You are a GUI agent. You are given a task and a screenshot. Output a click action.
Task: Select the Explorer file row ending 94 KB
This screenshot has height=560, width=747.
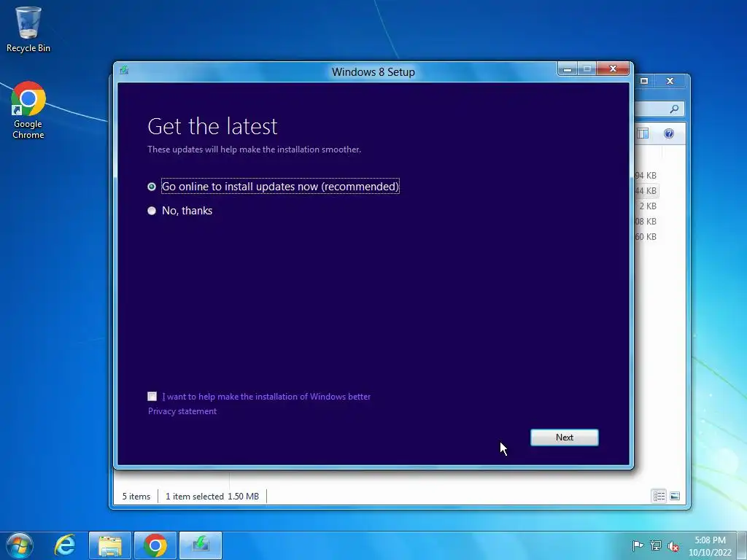click(646, 176)
